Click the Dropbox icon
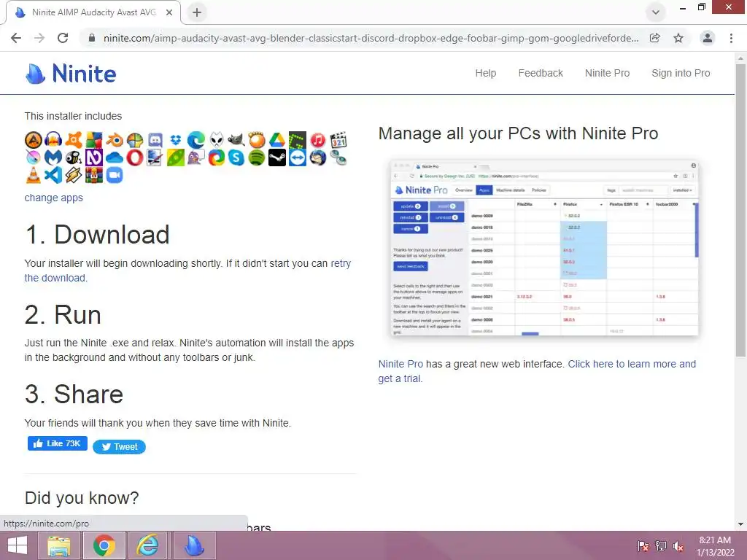 (176, 140)
